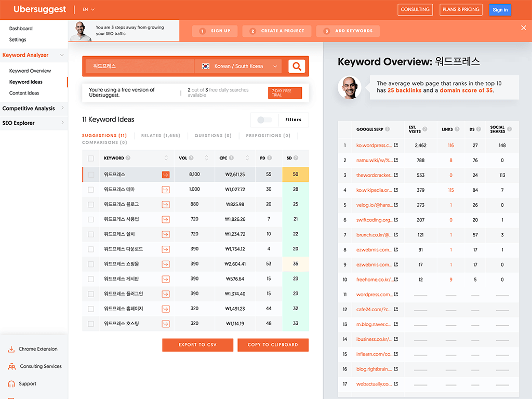Open external link icon for thewordcracker result
Image resolution: width=532 pixels, height=399 pixels.
(x=395, y=175)
